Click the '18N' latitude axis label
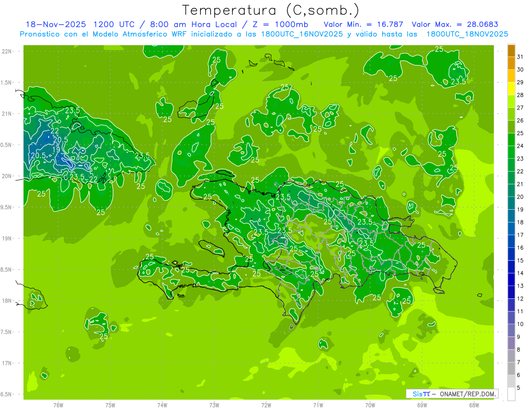 pos(7,301)
